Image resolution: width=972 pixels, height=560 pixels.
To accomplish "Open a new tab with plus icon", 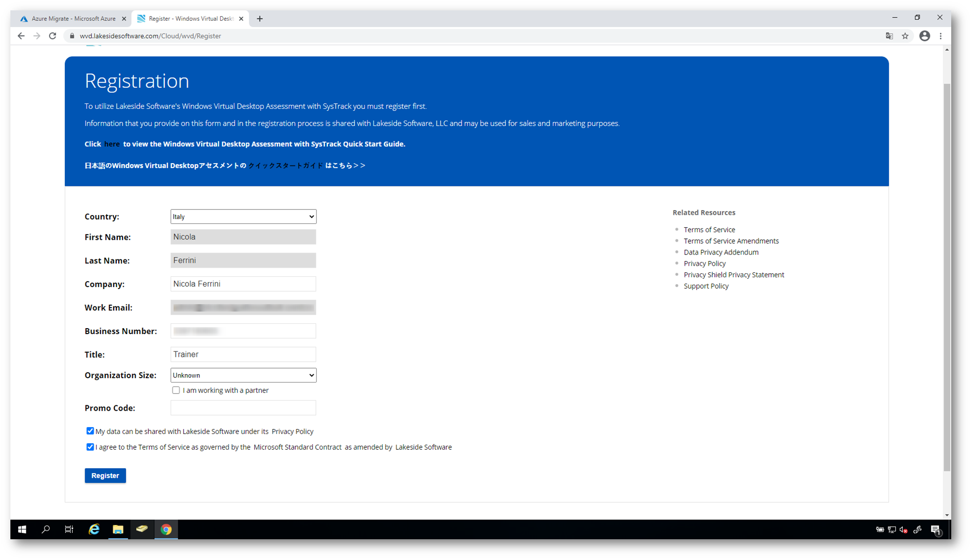I will tap(260, 19).
